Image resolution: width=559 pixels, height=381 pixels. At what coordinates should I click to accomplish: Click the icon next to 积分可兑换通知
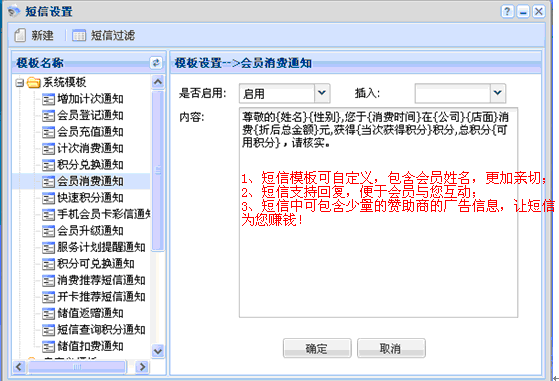coord(48,264)
